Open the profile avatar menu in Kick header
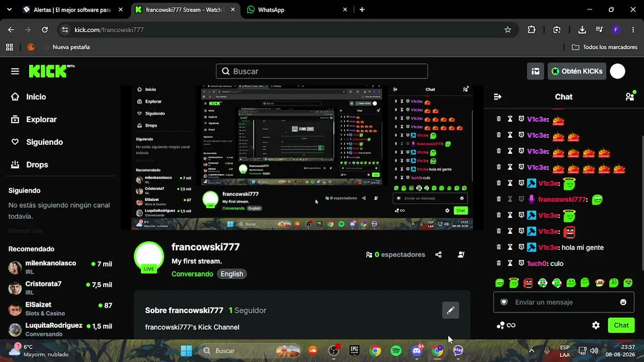This screenshot has width=644, height=362. coord(617,71)
